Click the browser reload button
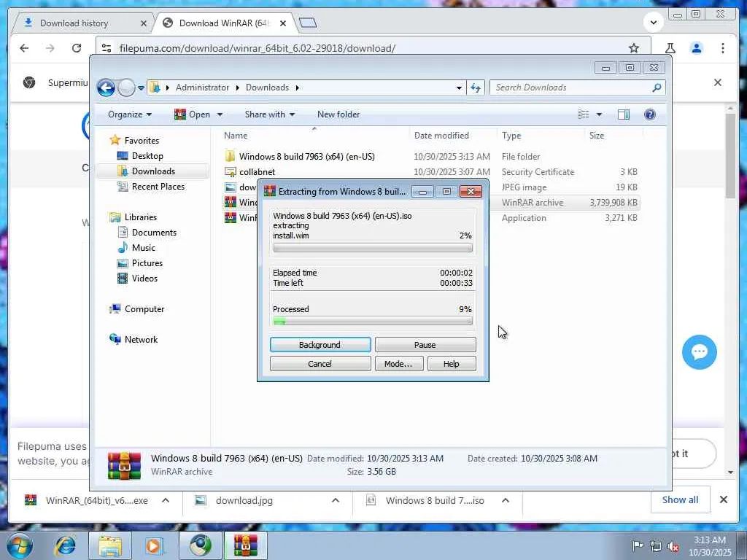 tap(76, 48)
